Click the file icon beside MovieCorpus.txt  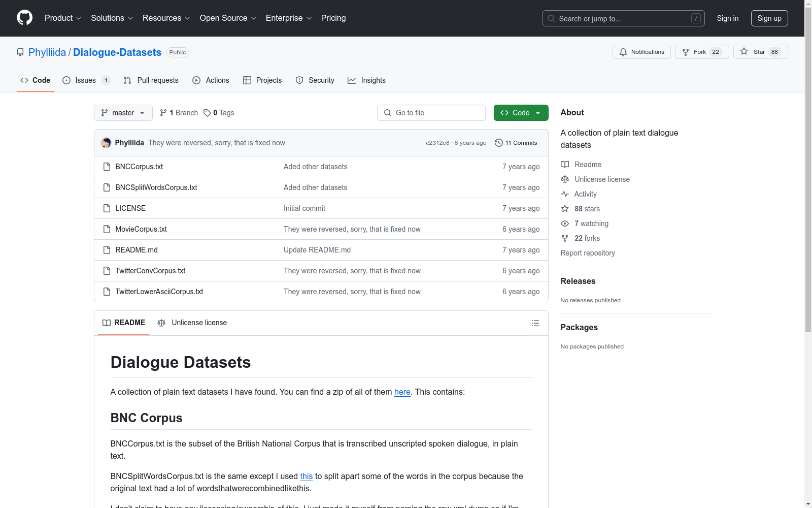tap(107, 229)
